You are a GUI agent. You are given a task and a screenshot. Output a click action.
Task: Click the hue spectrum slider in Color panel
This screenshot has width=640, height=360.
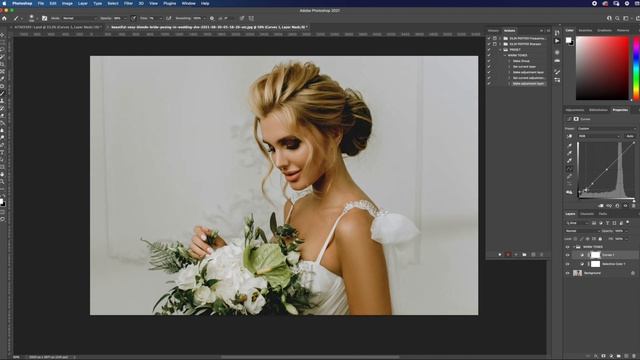(636, 68)
